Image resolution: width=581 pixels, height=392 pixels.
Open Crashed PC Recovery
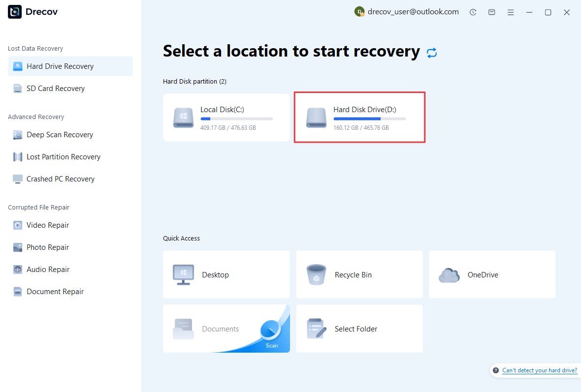tap(61, 179)
